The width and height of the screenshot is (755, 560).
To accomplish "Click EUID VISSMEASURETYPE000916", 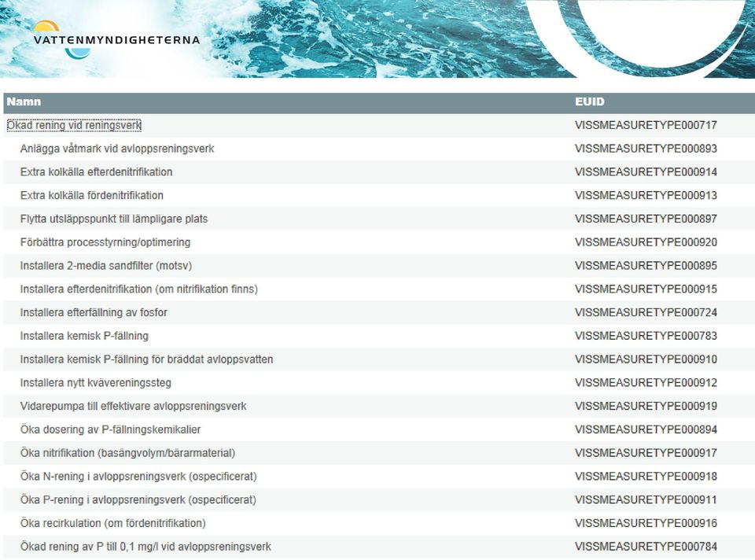I will coord(646,523).
